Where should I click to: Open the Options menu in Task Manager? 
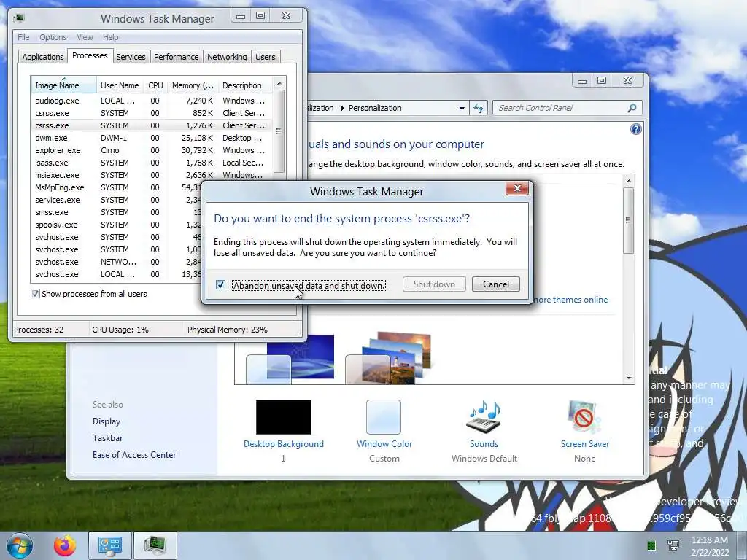pos(53,37)
